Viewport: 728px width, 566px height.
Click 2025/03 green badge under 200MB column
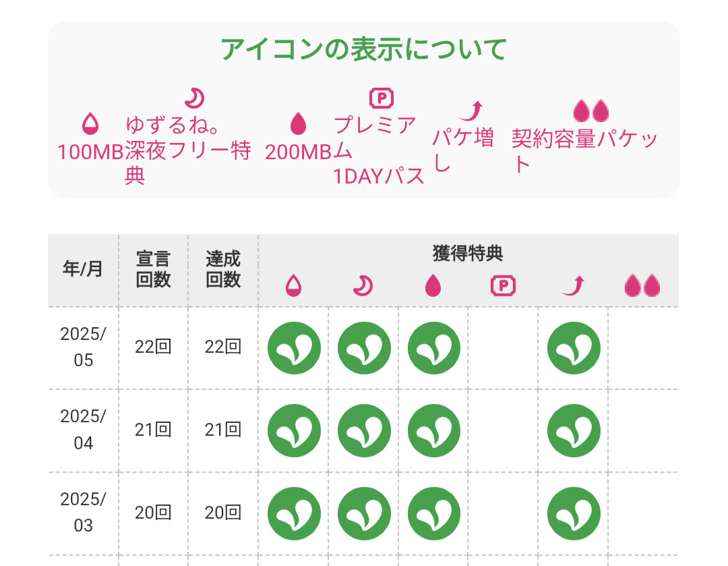434,513
